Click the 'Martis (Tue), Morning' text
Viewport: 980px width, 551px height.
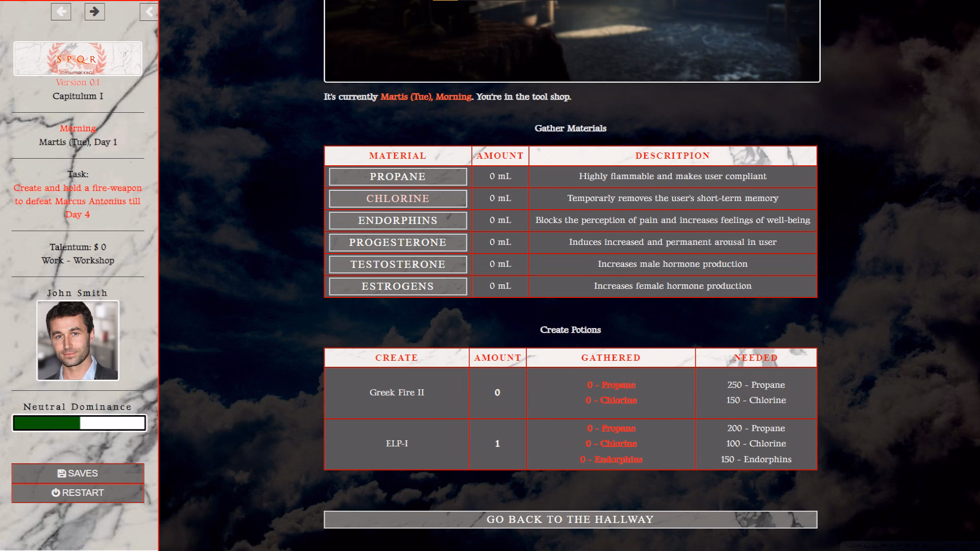point(426,96)
